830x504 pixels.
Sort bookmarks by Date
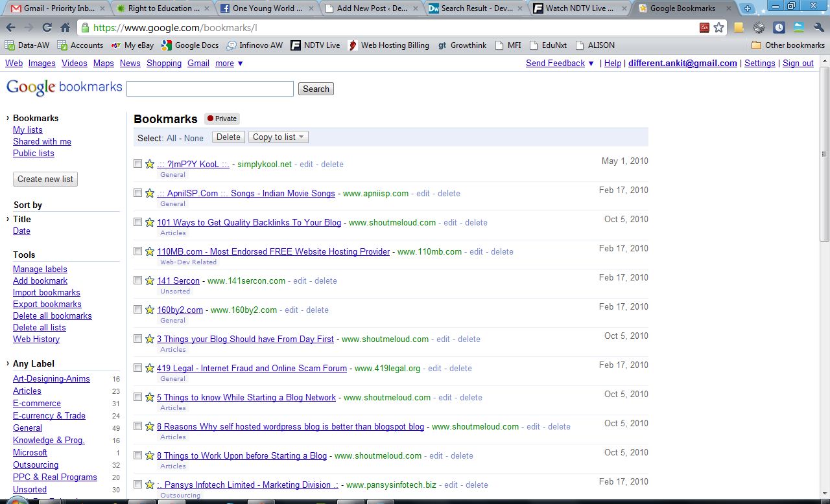pos(21,231)
